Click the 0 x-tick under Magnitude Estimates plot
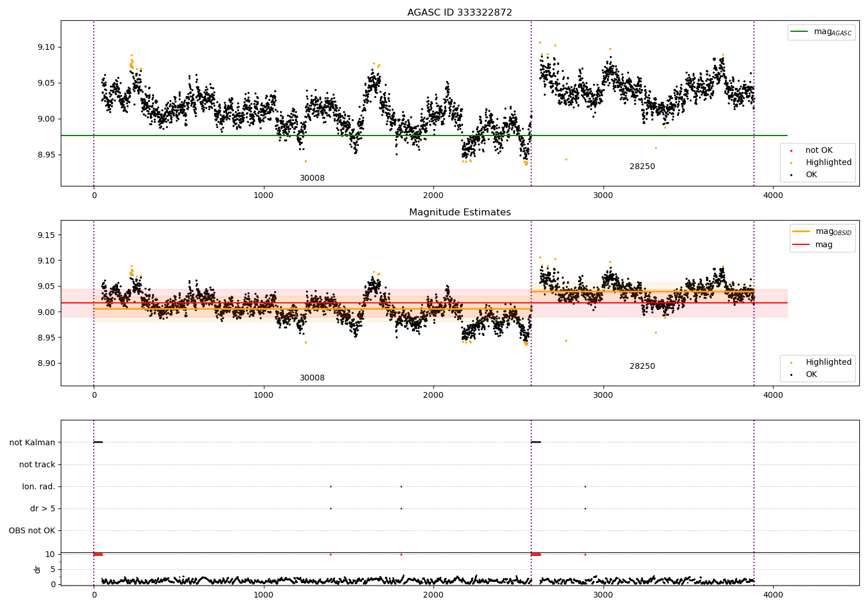868x608 pixels. pyautogui.click(x=94, y=395)
